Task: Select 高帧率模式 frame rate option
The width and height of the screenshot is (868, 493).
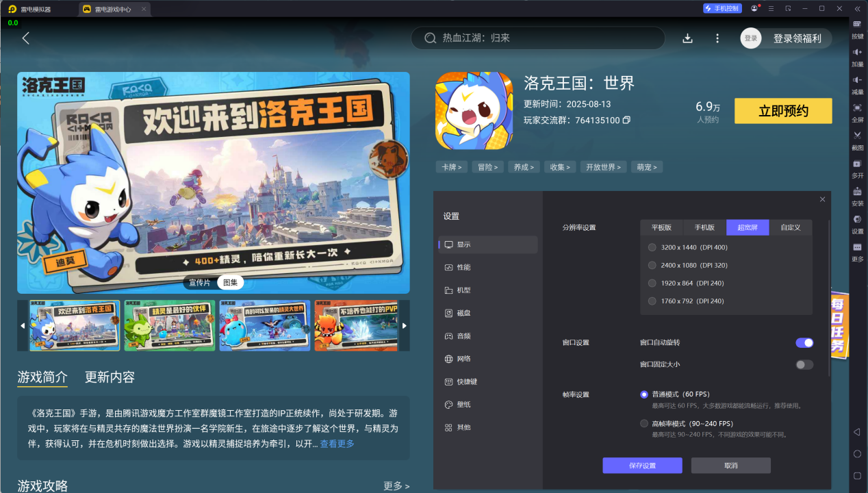Action: pyautogui.click(x=643, y=423)
